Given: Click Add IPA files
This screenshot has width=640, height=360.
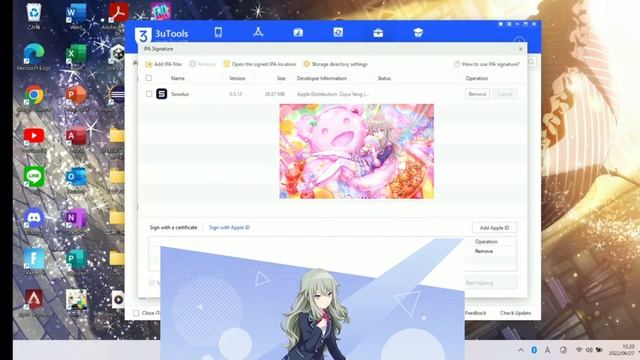Looking at the screenshot, I should tap(163, 64).
